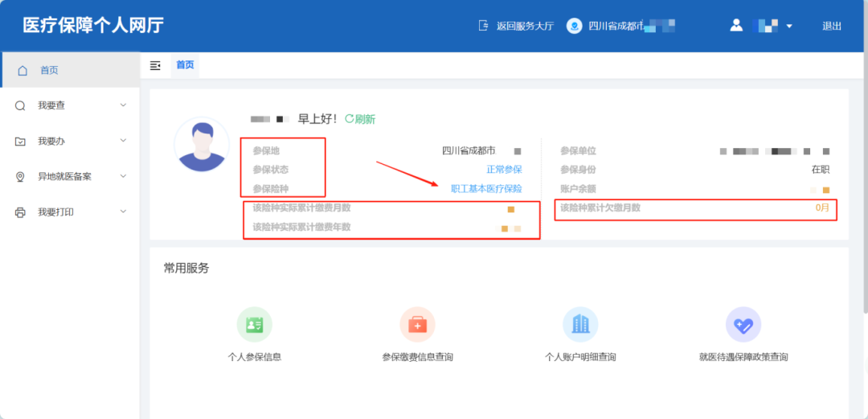Click the 个人账户明细查询 label
This screenshot has height=419, width=868.
tap(580, 358)
